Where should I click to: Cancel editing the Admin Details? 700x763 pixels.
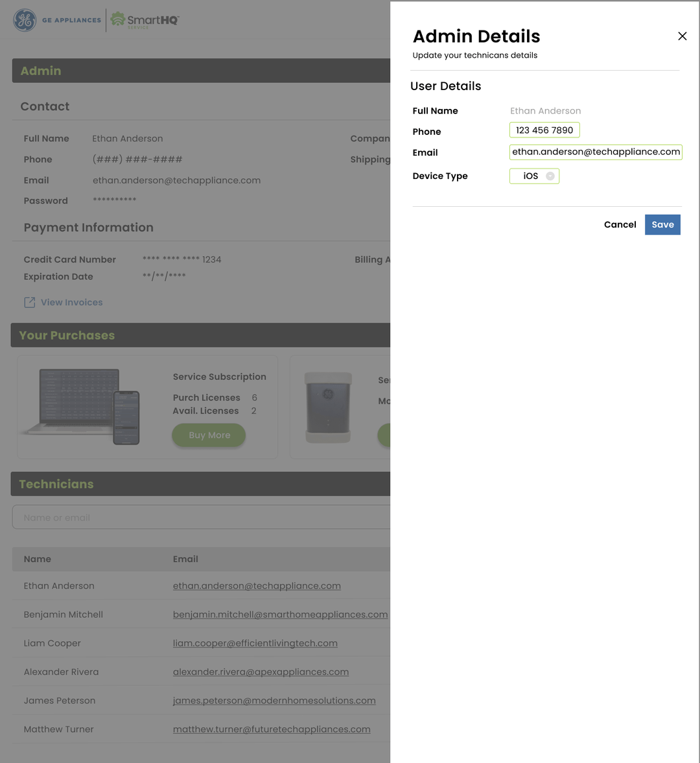point(620,224)
